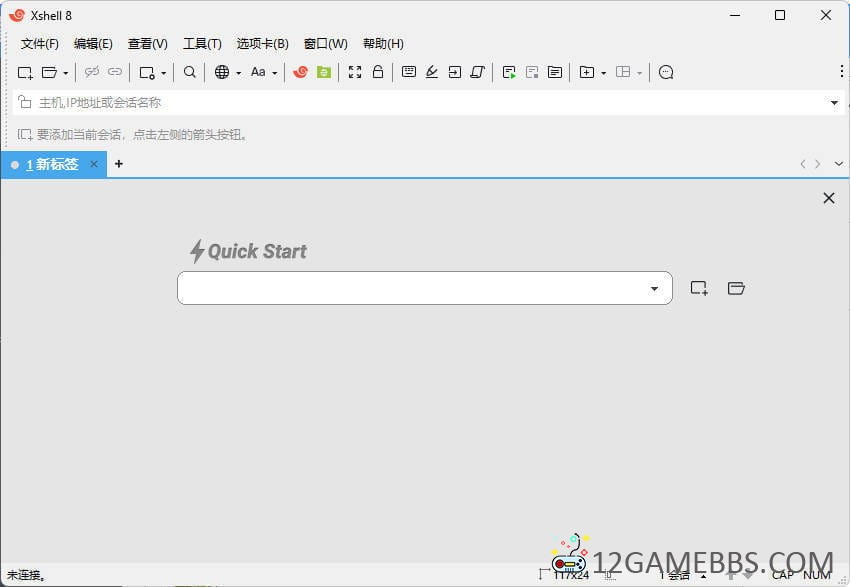Click the fullscreen toggle icon
The image size is (850, 587).
pyautogui.click(x=355, y=72)
